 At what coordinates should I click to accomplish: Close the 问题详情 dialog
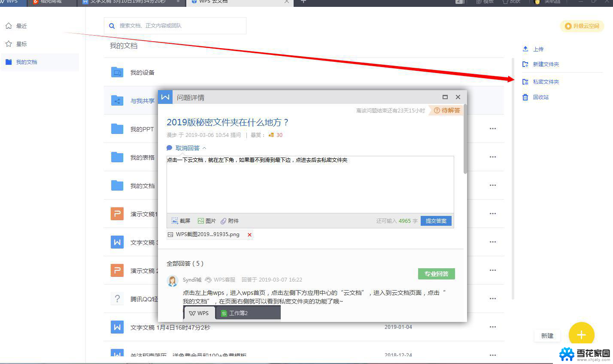coord(458,97)
